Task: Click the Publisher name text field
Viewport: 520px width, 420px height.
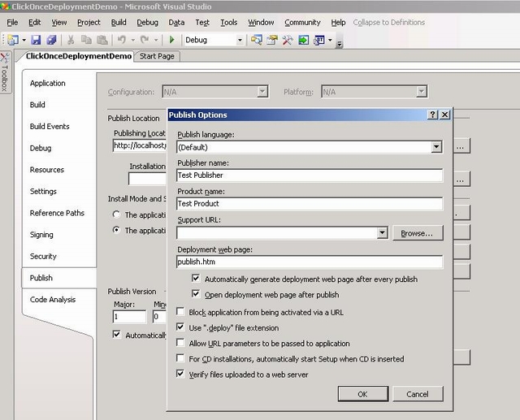Action: tap(310, 175)
